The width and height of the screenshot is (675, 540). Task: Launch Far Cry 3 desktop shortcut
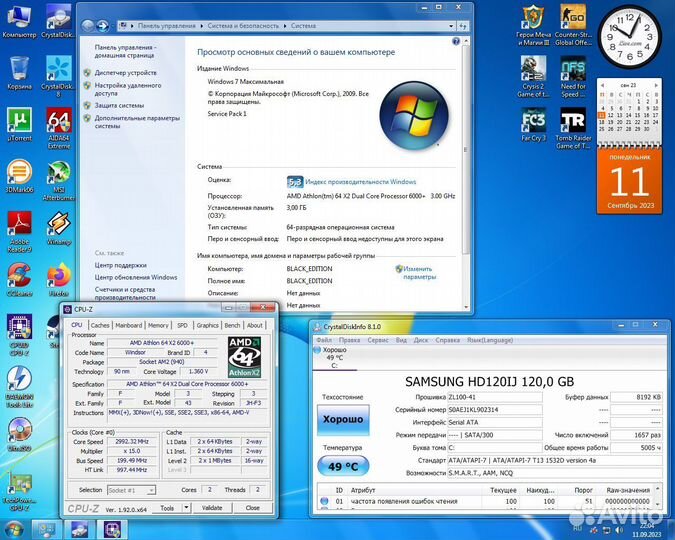533,125
